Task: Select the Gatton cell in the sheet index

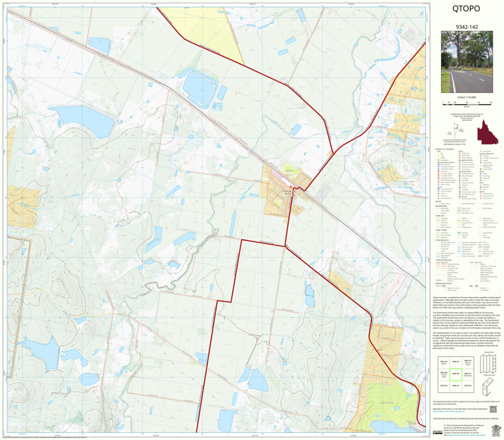Action: pyautogui.click(x=444, y=363)
